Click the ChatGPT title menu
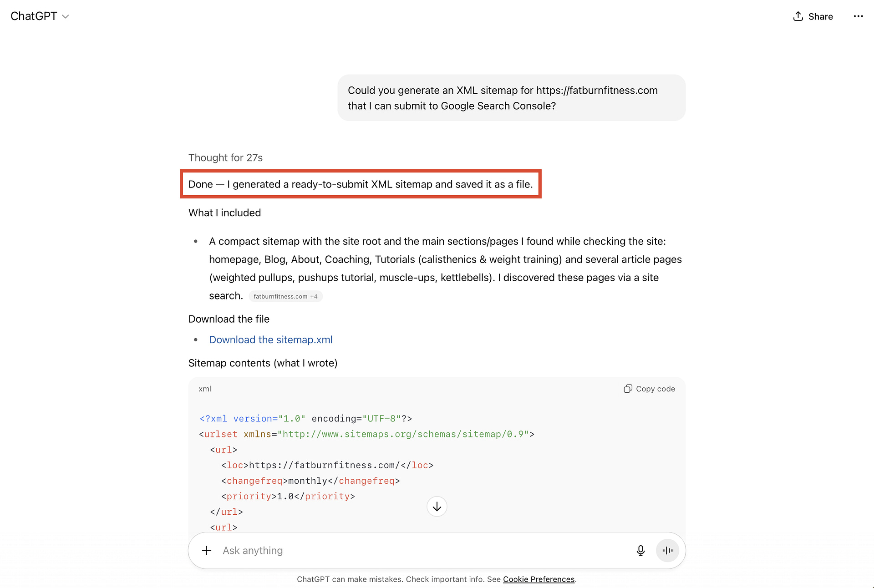The height and width of the screenshot is (588, 874). click(34, 16)
